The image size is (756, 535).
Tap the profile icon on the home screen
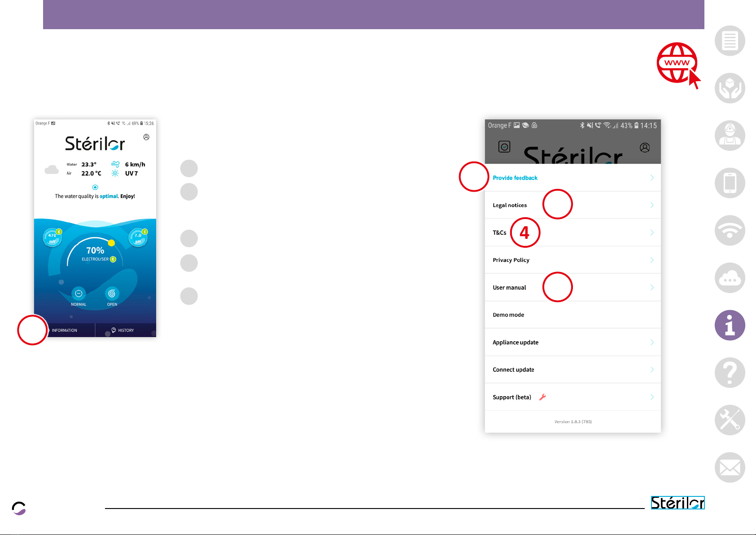pyautogui.click(x=146, y=137)
